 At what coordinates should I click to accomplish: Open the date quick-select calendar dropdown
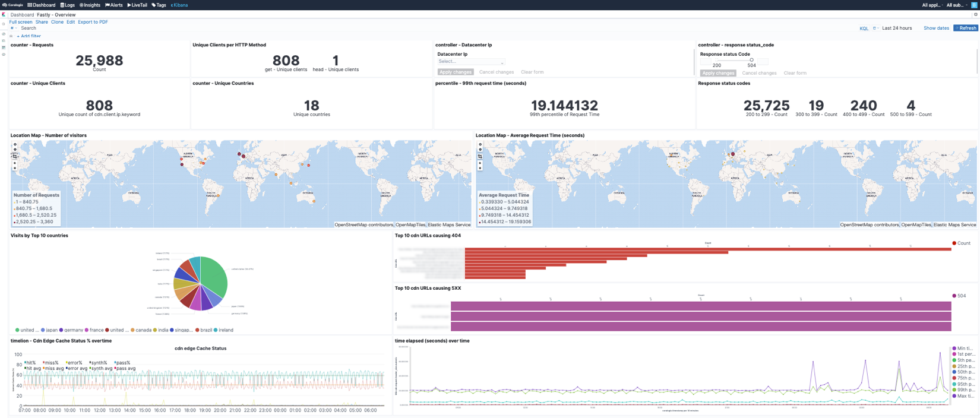coord(875,28)
